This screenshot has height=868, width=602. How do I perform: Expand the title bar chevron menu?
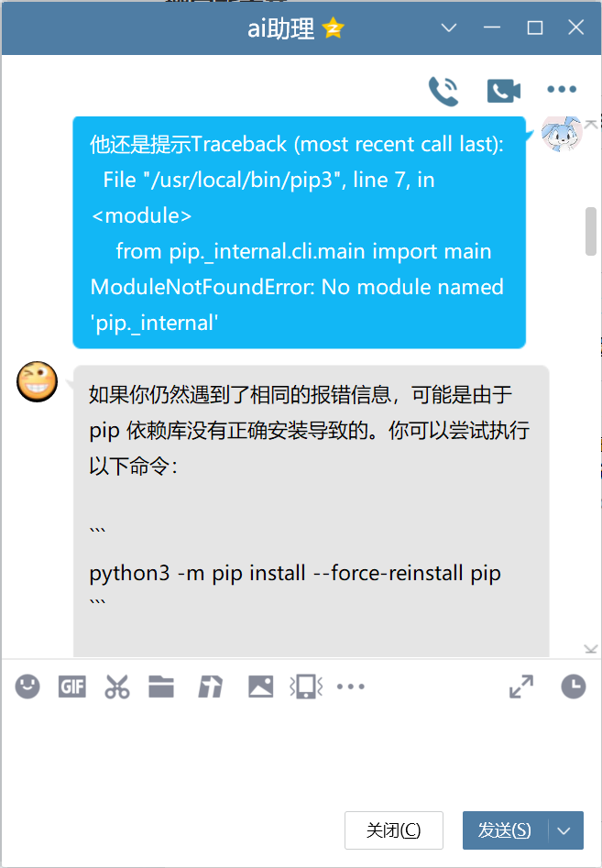coord(449,27)
